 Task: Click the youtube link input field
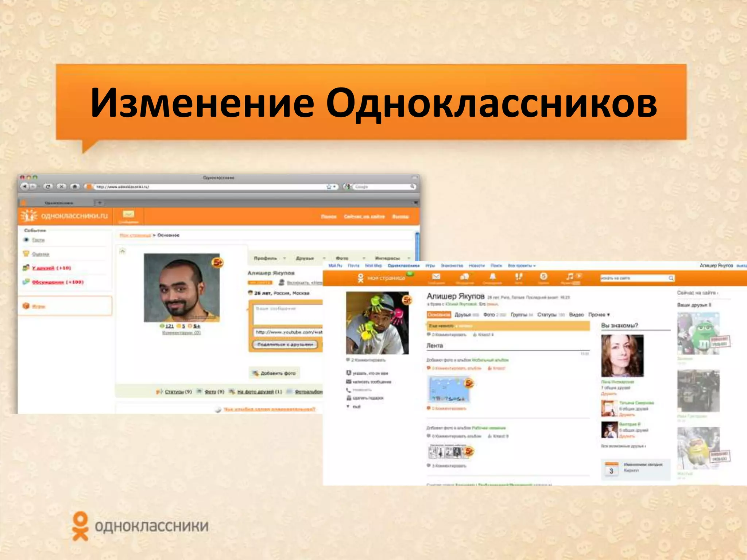[x=288, y=332]
